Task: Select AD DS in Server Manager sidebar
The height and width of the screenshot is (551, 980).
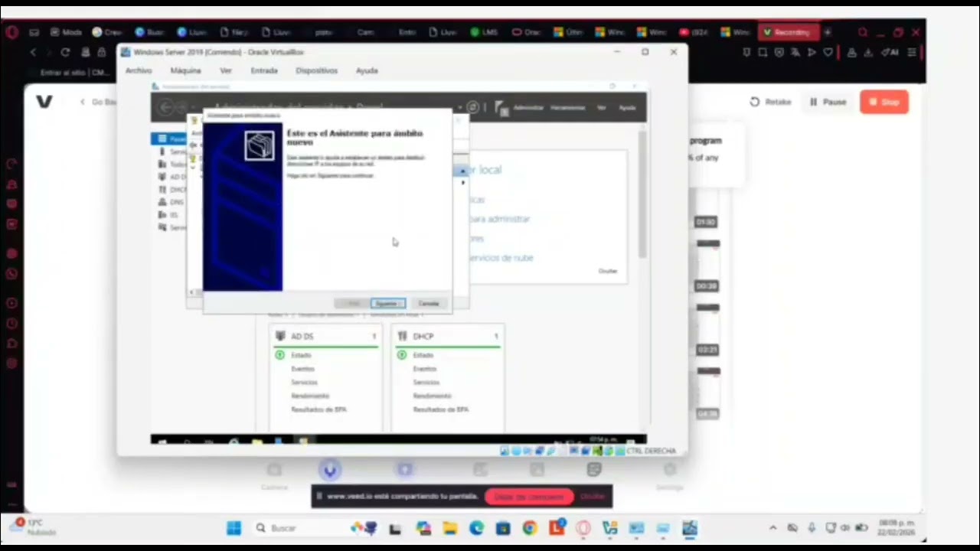Action: 173,177
